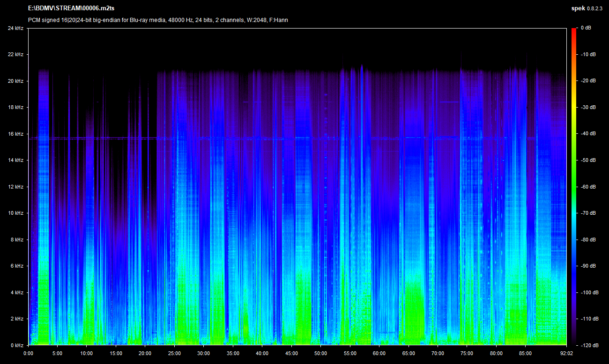Click the 0:00 time axis marker

[x=28, y=353]
